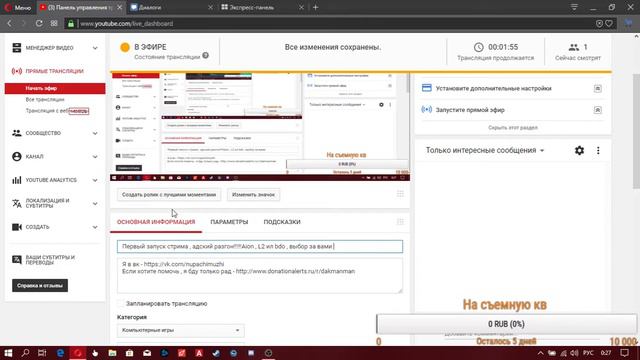Go back to the previous page

[9, 23]
